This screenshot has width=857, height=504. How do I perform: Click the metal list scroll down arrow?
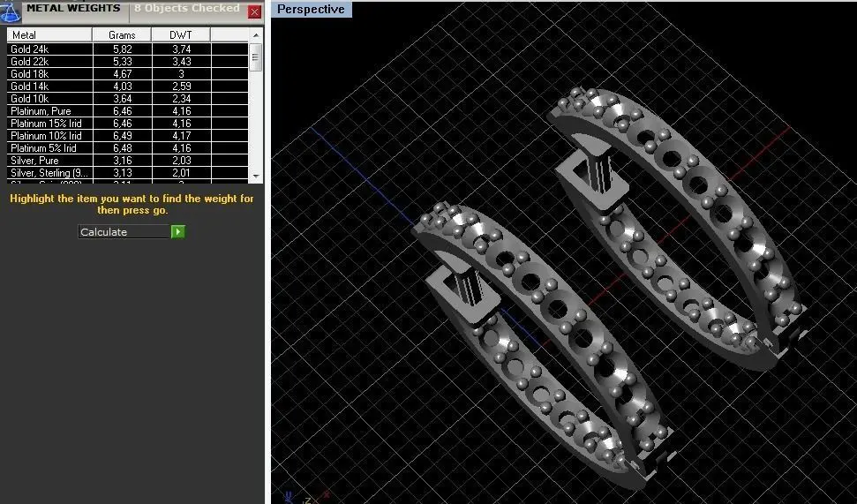click(x=256, y=176)
